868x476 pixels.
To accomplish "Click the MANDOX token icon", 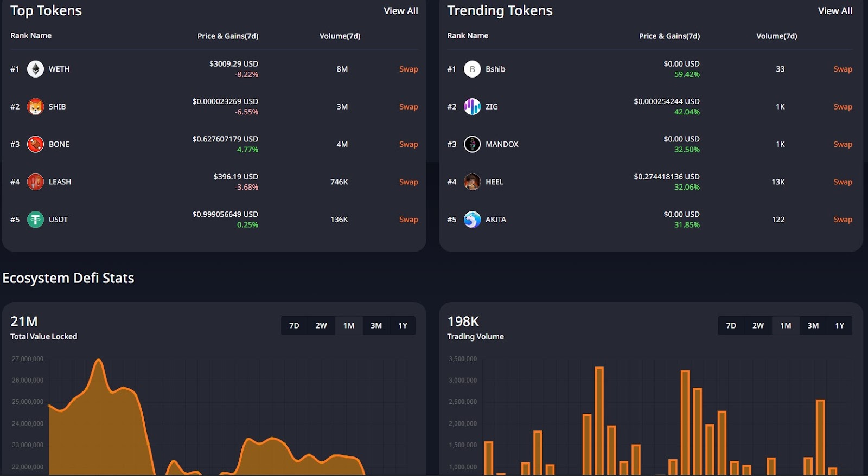I will click(472, 144).
